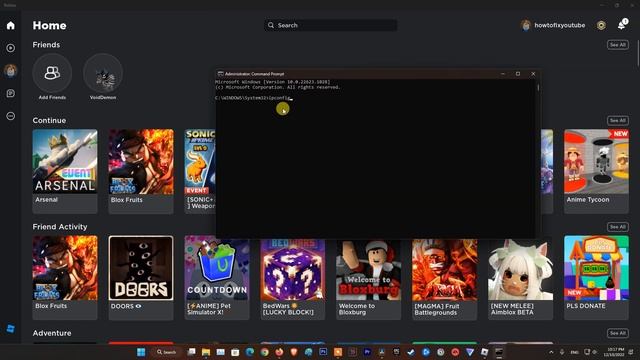Click the Roblox Studio icon at the sidebar bottom
The width and height of the screenshot is (640, 360).
pyautogui.click(x=11, y=329)
